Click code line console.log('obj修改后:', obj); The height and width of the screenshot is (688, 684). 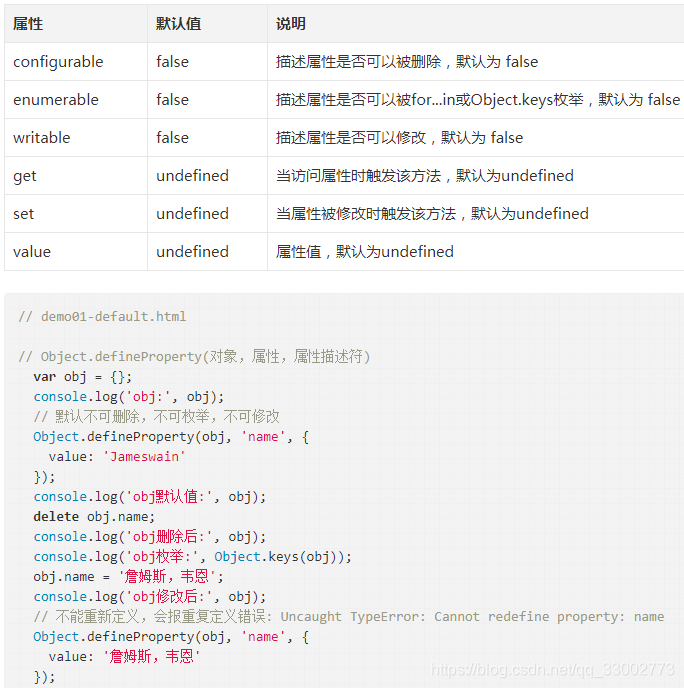[150, 597]
